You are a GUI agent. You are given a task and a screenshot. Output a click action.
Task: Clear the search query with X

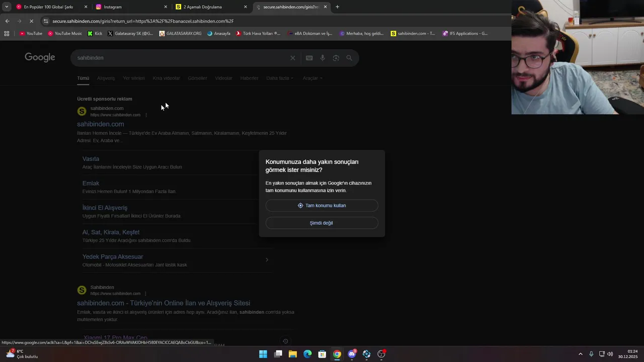point(293,58)
